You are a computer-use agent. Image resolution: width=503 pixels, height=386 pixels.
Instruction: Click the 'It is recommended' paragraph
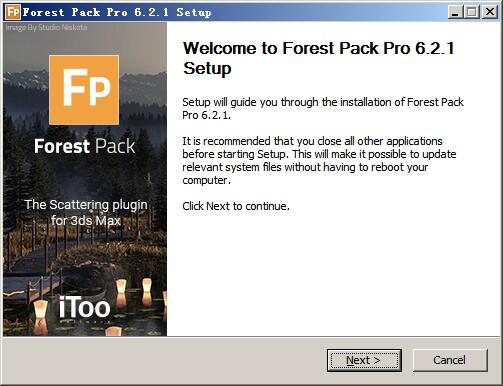pyautogui.click(x=319, y=161)
